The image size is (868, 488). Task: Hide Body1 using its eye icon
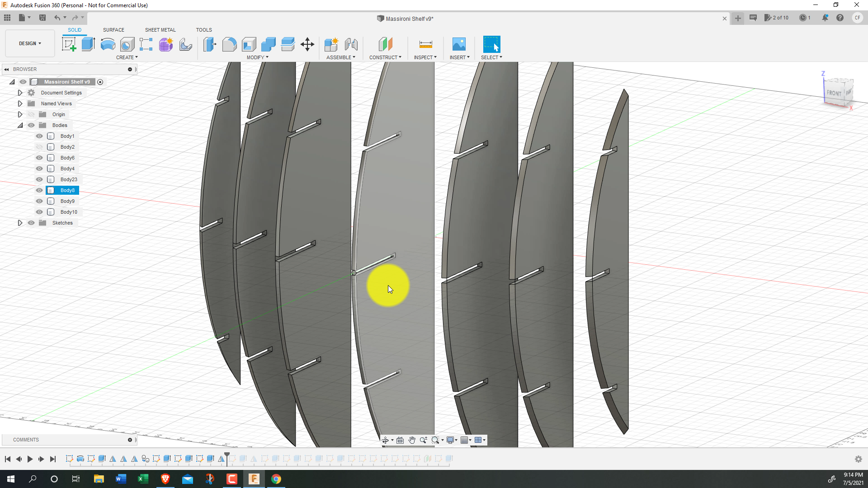click(x=39, y=136)
